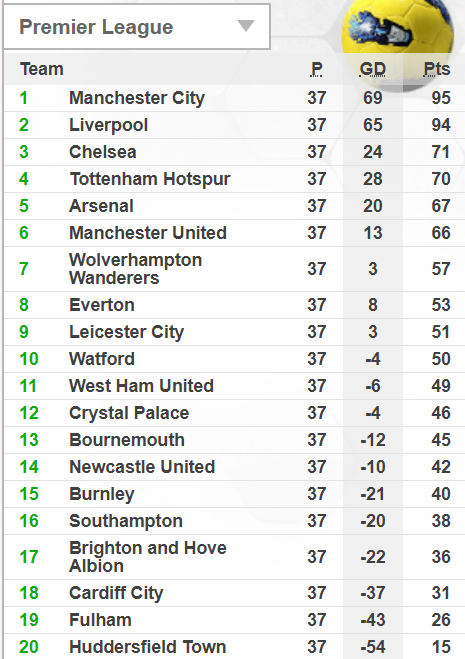Click the Pts column header
This screenshot has width=465, height=659.
coord(437,69)
